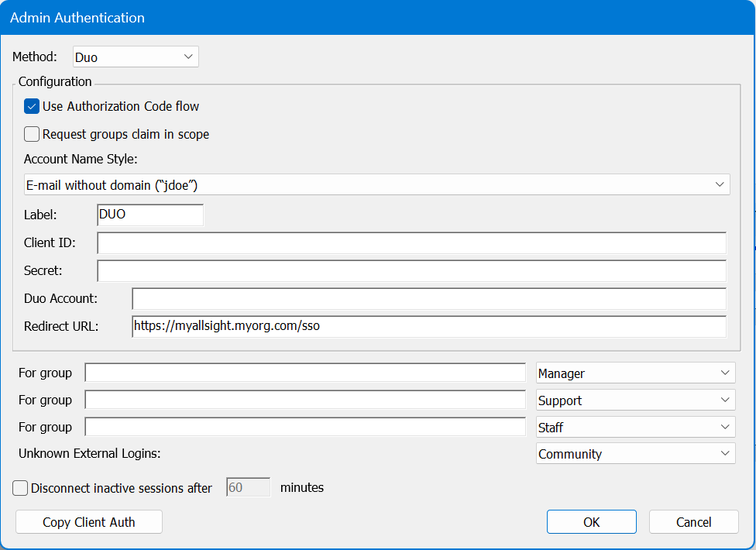756x550 pixels.
Task: Click the Redirect URL field
Action: pos(428,327)
